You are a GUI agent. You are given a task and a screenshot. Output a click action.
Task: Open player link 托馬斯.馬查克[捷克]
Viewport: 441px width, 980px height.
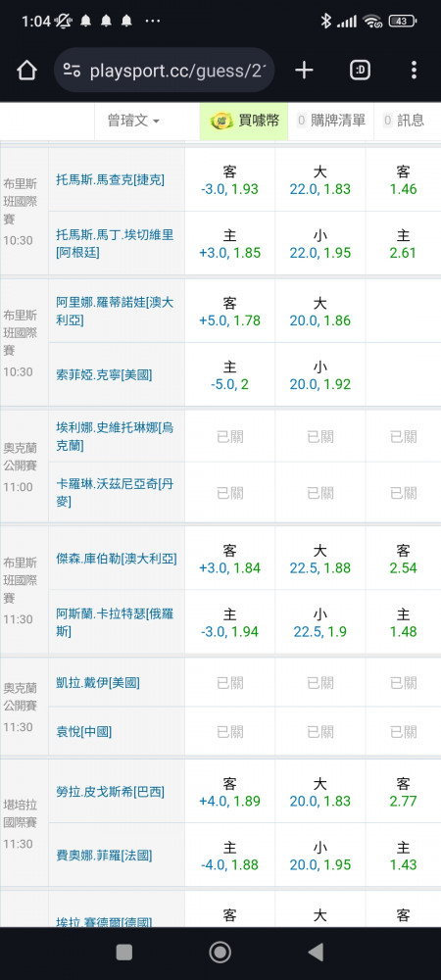tap(111, 180)
